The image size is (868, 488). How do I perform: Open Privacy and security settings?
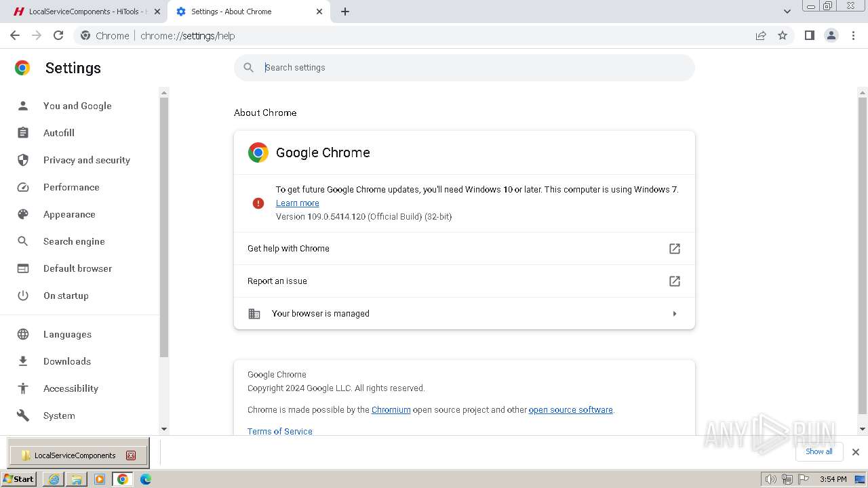(x=87, y=160)
